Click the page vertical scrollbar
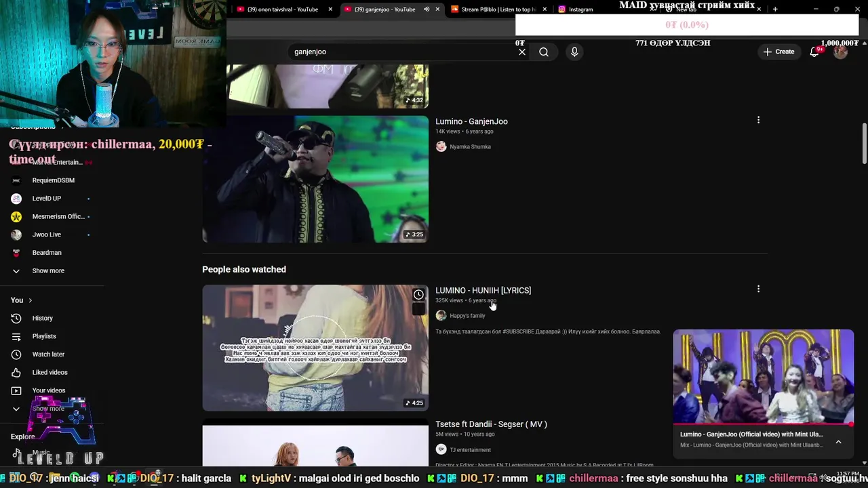 [864, 143]
